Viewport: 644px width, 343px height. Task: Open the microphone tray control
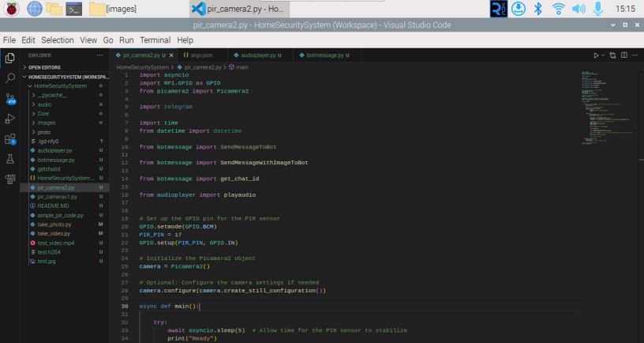point(598,9)
